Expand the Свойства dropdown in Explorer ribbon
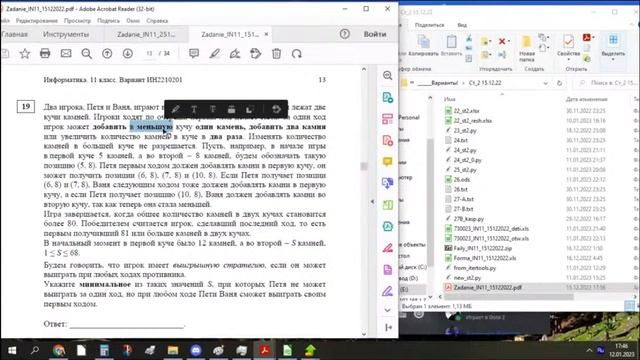This screenshot has height=360, width=640. coord(569,60)
